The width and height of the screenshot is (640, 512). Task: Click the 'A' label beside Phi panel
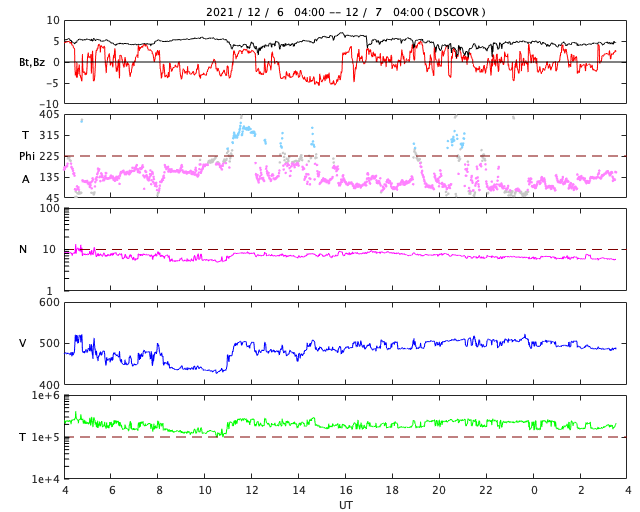click(x=26, y=179)
